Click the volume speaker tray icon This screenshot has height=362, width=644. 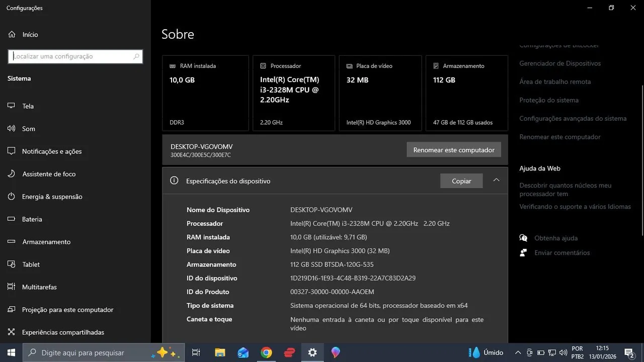pyautogui.click(x=563, y=352)
